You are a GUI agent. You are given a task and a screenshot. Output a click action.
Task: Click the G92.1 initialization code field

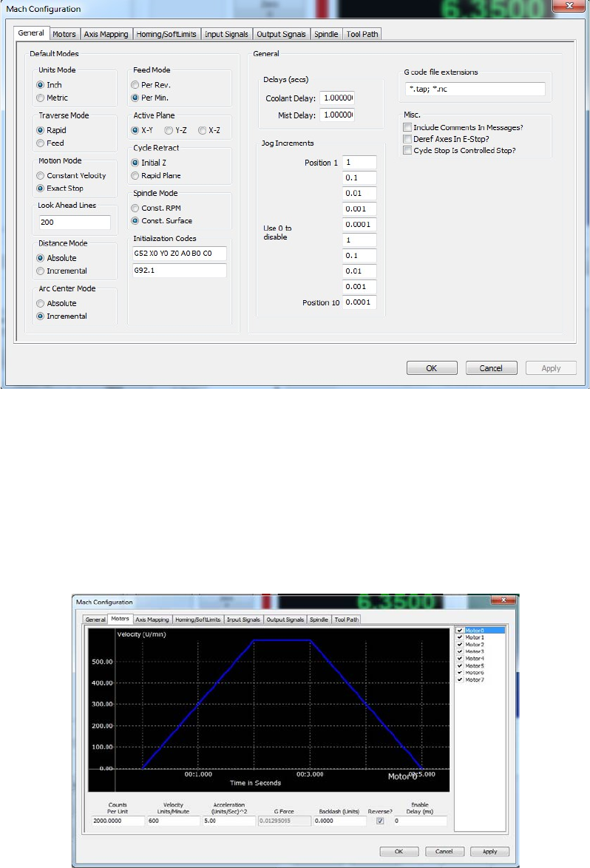pyautogui.click(x=180, y=270)
